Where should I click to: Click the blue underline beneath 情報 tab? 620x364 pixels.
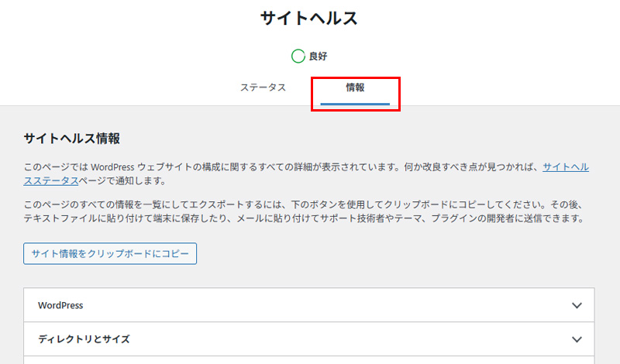pyautogui.click(x=355, y=103)
